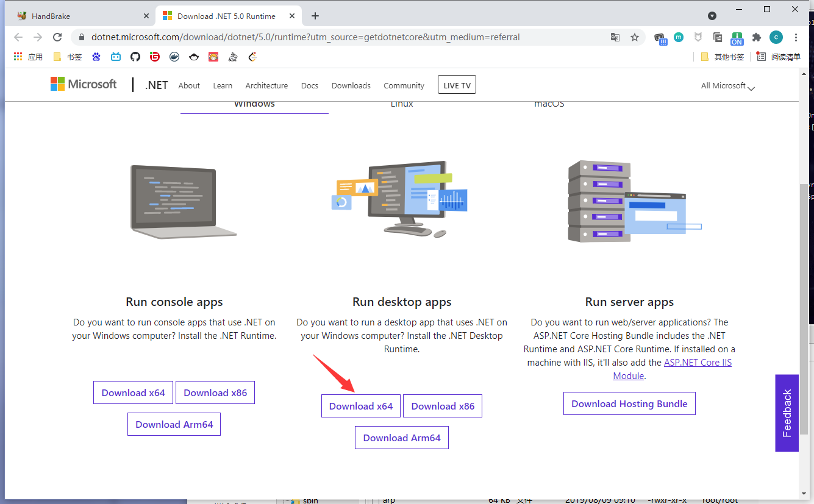
Task: Open the Bilibili bookmark icon
Action: coord(116,57)
